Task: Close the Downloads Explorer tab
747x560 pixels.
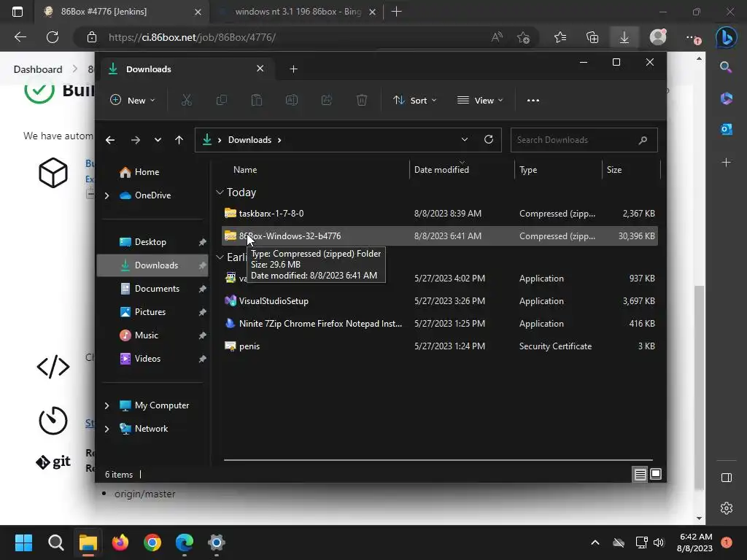Action: pyautogui.click(x=260, y=69)
